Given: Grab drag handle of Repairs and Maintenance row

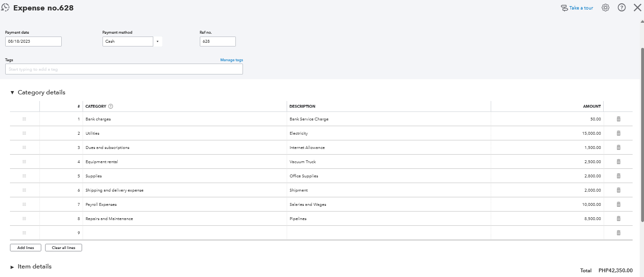Looking at the screenshot, I should pos(24,219).
